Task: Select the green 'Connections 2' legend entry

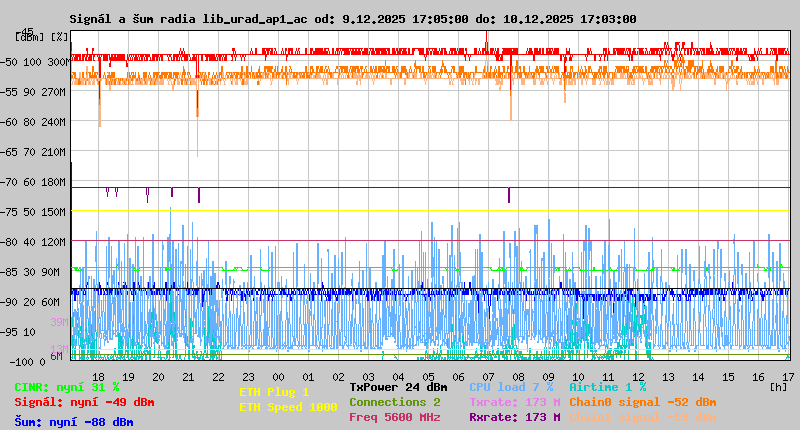Action: [394, 402]
